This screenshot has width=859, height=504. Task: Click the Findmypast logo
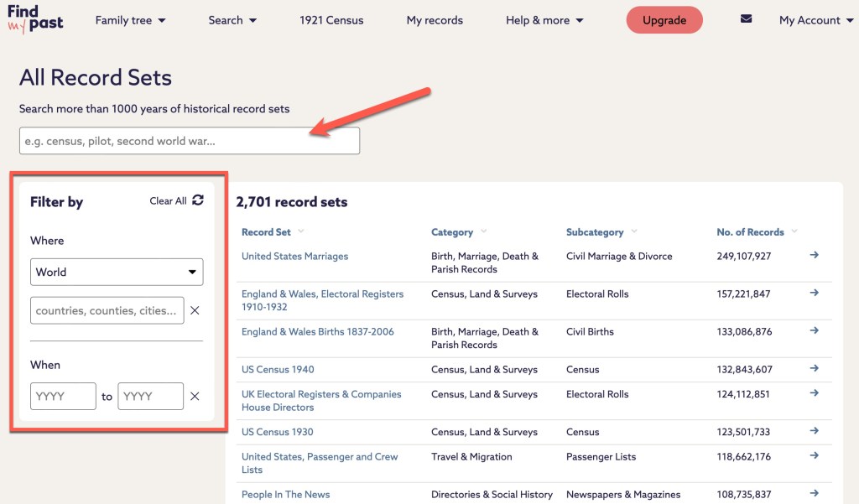click(x=35, y=19)
